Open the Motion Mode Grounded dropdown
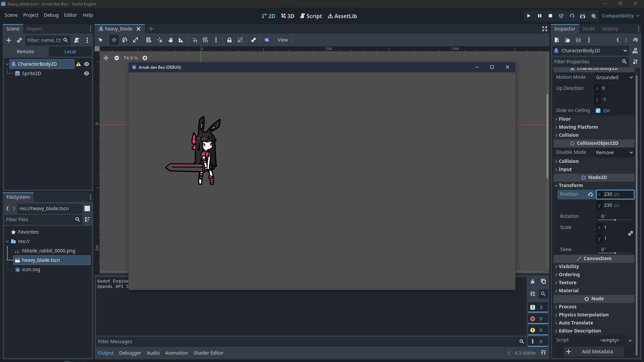644x362 pixels. [614, 77]
